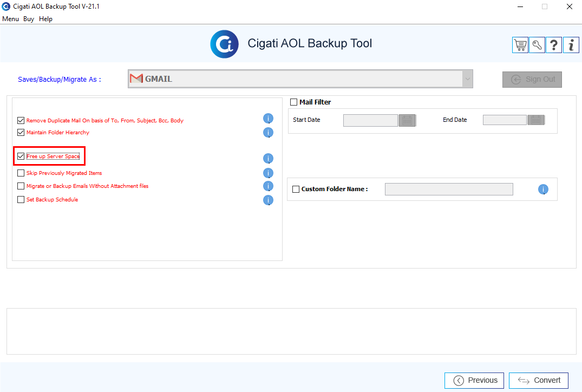The height and width of the screenshot is (392, 582).
Task: Click the 'Cigati AOL Backup Tool' heading
Action: [310, 43]
